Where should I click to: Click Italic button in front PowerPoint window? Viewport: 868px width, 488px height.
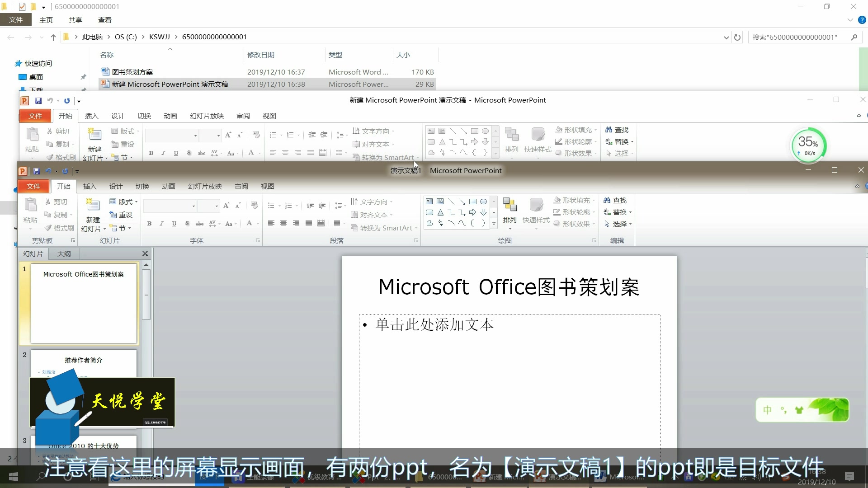pos(161,224)
